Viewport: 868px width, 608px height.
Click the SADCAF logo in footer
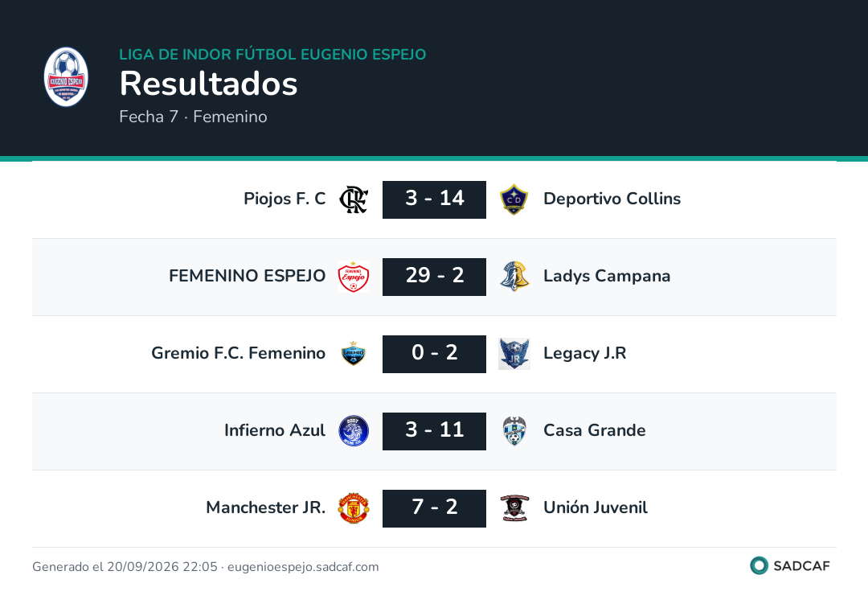pos(790,565)
